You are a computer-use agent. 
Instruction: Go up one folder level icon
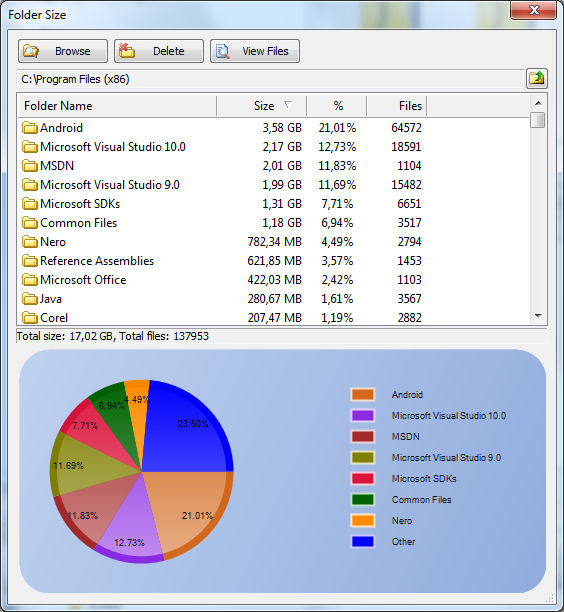[537, 78]
